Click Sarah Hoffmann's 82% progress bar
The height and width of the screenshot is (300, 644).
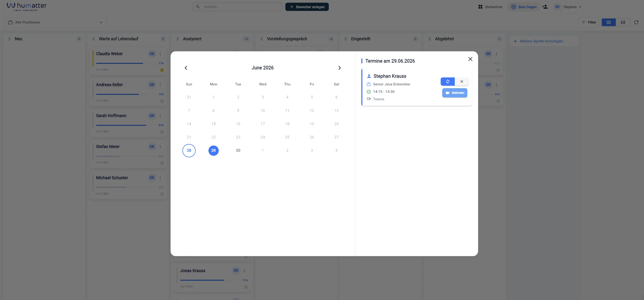[127, 125]
